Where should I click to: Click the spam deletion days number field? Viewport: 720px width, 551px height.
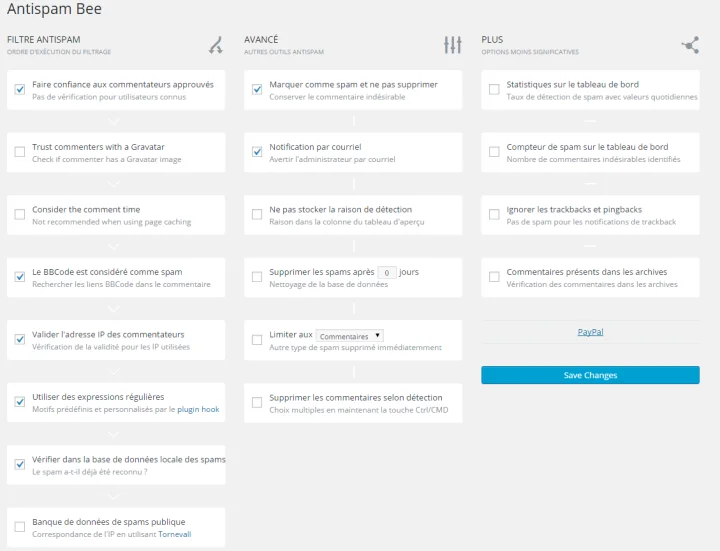pos(387,273)
